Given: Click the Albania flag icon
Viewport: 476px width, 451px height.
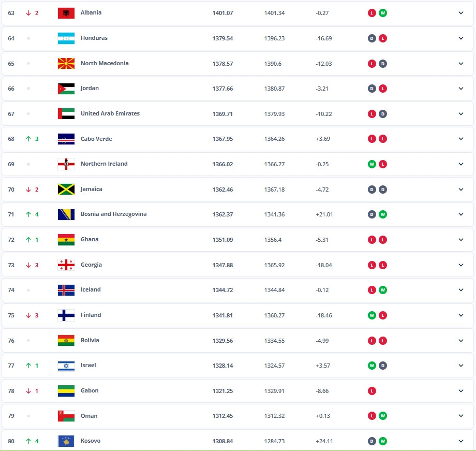Looking at the screenshot, I should [x=66, y=13].
